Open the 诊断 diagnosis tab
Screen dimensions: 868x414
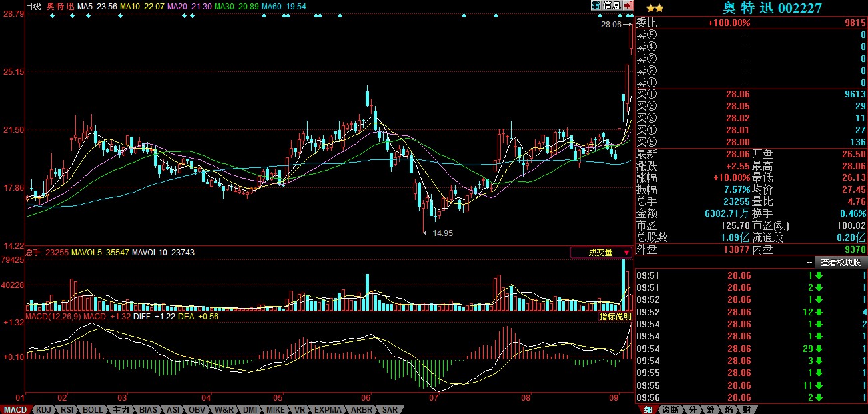[671, 409]
